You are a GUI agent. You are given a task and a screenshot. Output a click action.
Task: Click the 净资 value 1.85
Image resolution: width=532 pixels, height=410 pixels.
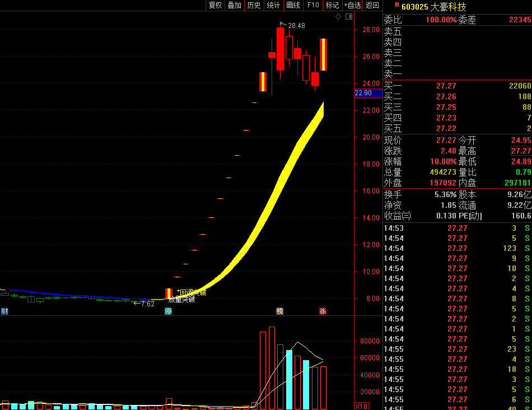[x=449, y=206]
